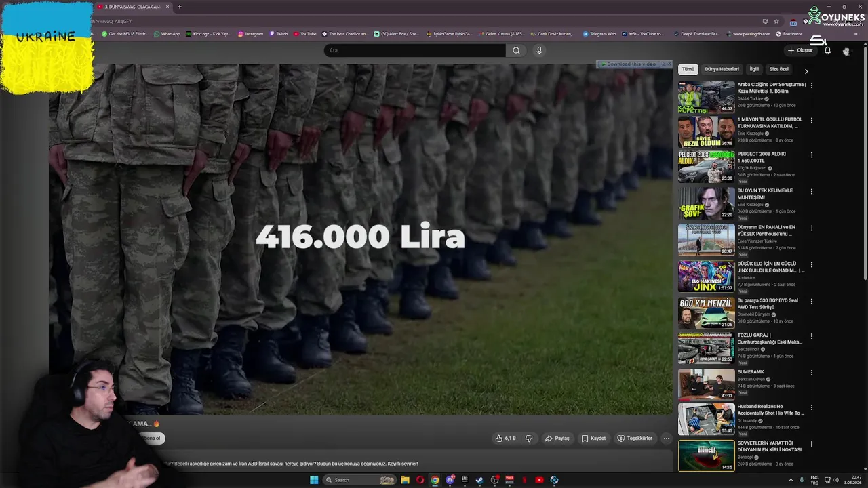Click the YouTube search magnifier button
868x488 pixels.
(516, 50)
